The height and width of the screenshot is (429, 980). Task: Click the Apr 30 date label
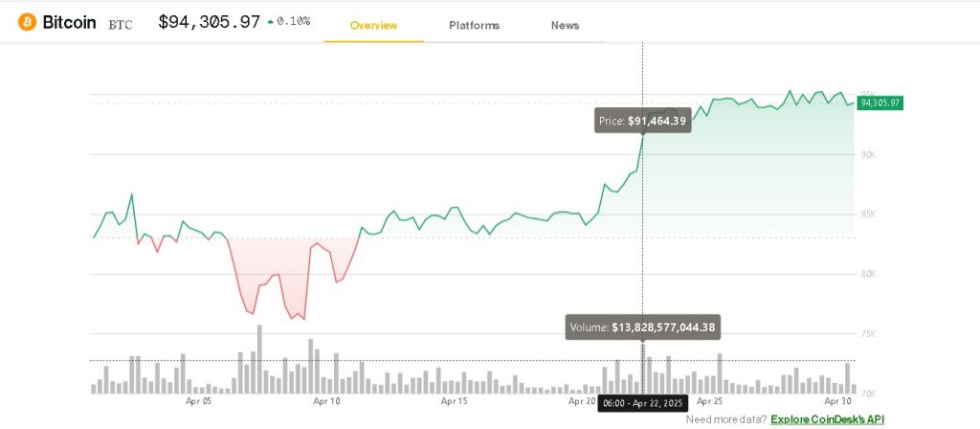pyautogui.click(x=838, y=402)
